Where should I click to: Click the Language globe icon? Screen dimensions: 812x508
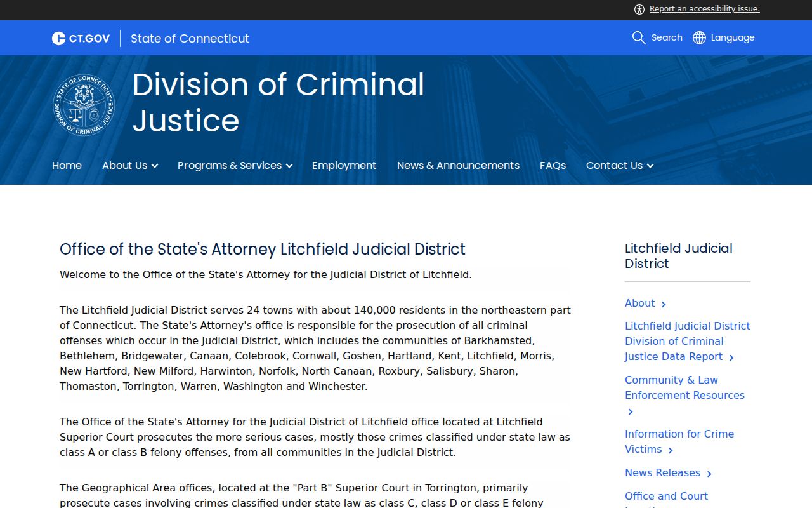click(x=699, y=37)
